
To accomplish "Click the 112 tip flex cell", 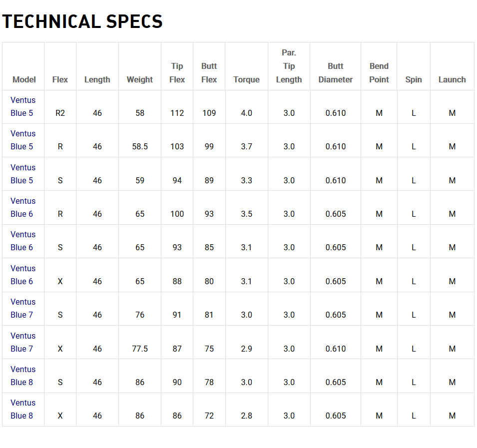I will coord(177,113).
